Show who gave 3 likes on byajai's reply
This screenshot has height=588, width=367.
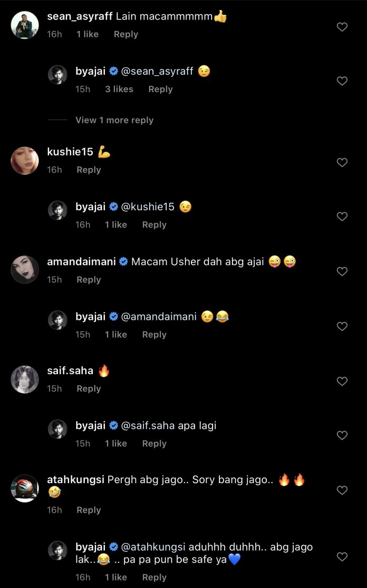click(119, 89)
